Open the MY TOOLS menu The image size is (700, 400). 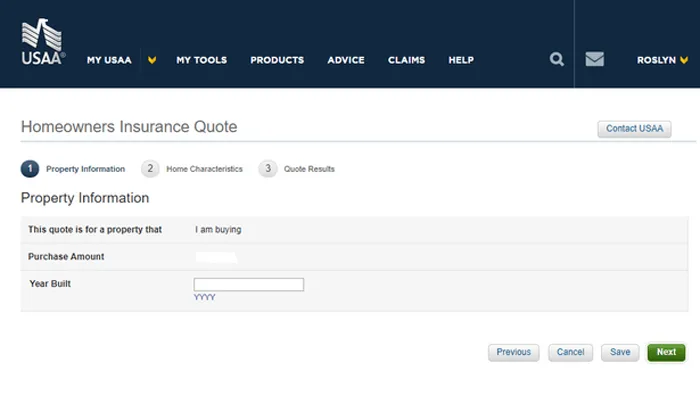point(201,60)
